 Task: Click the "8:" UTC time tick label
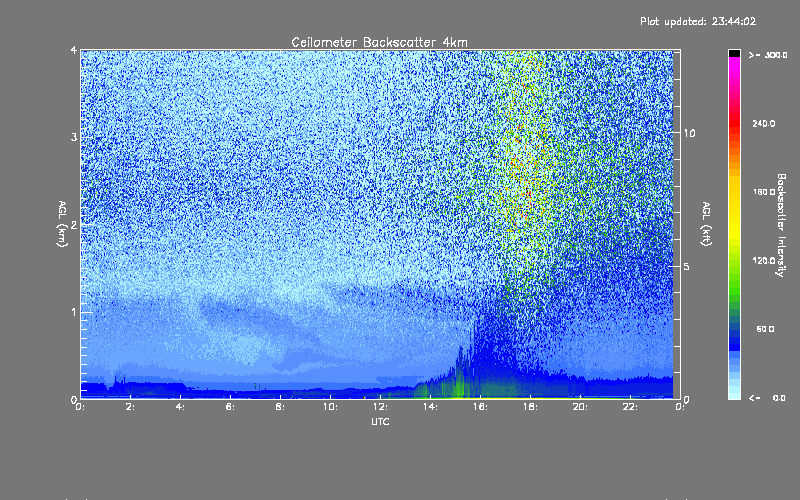(x=280, y=407)
